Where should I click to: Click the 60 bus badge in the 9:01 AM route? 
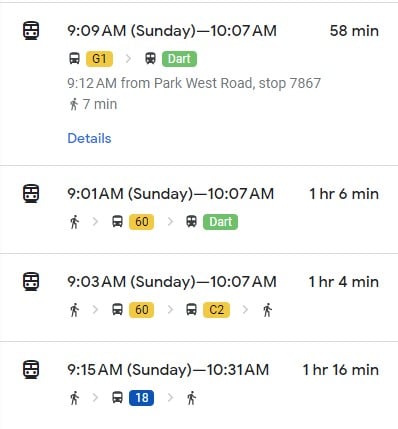pos(142,222)
